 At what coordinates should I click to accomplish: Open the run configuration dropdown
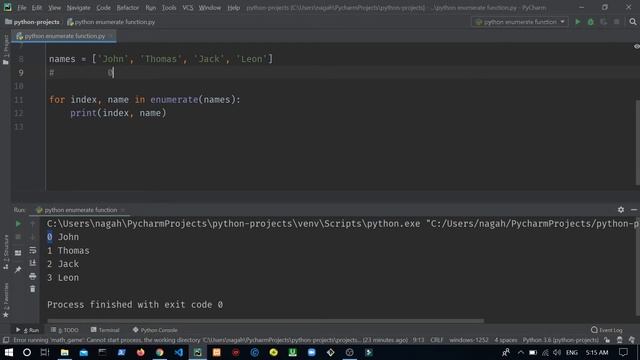[x=520, y=22]
